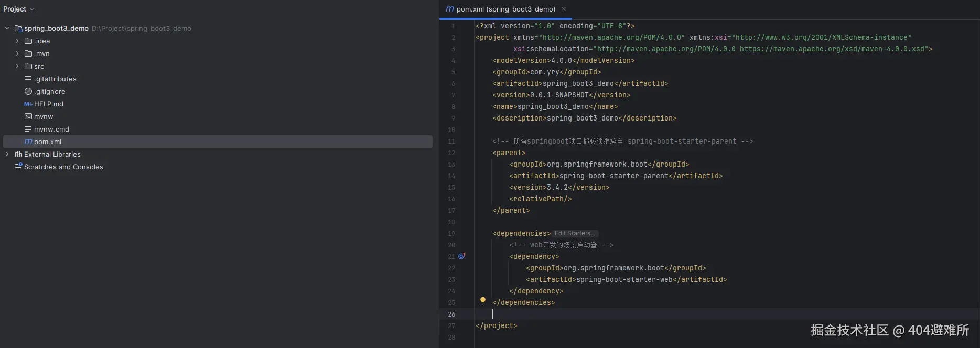Click the <relativePath/> tag
The height and width of the screenshot is (348, 980).
point(540,199)
